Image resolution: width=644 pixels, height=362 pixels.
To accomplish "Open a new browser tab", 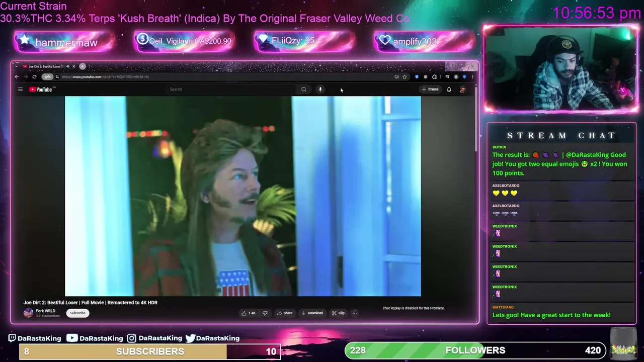I will [83, 66].
